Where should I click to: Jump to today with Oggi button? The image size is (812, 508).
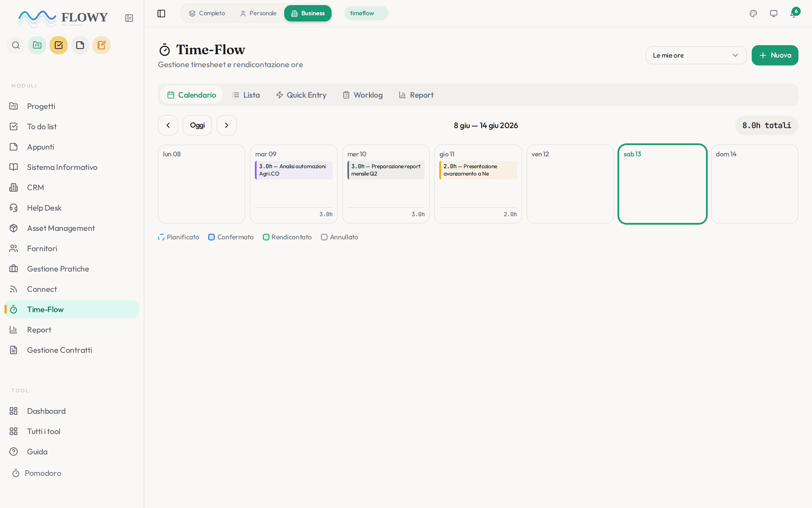coord(197,125)
